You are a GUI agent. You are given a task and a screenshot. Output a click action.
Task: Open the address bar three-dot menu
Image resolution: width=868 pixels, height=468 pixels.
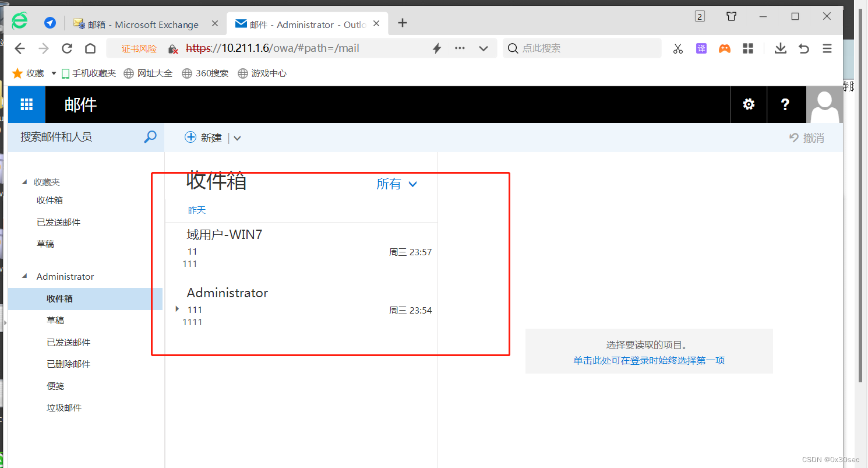coord(460,48)
